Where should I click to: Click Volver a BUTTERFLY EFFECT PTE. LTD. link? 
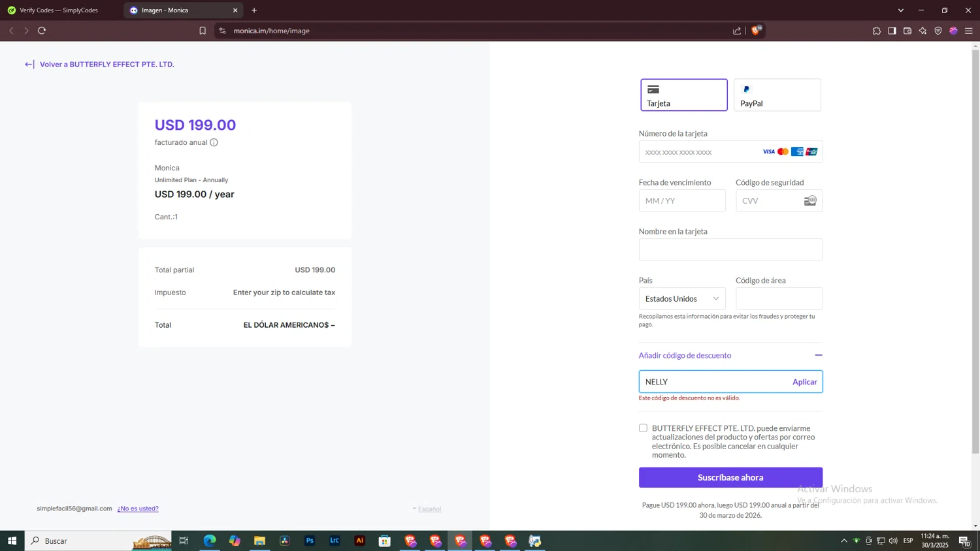pyautogui.click(x=99, y=64)
